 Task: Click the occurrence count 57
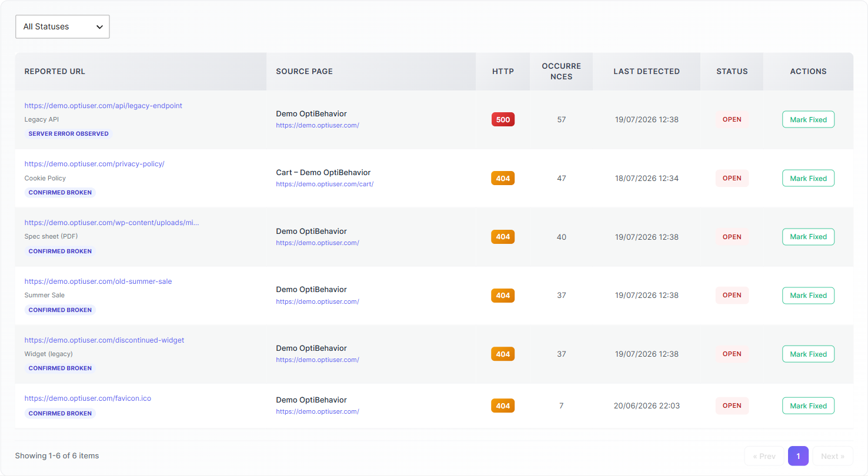562,119
